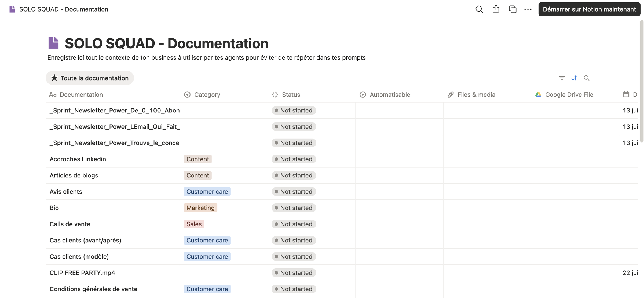
Task: Click Marketing tag in Bio row
Action: pyautogui.click(x=200, y=208)
